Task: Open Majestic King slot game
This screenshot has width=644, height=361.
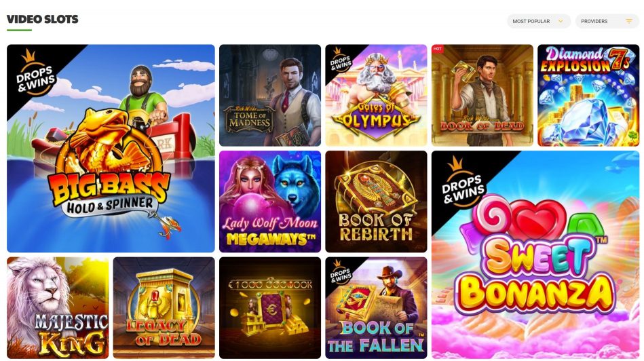Action: click(x=58, y=307)
